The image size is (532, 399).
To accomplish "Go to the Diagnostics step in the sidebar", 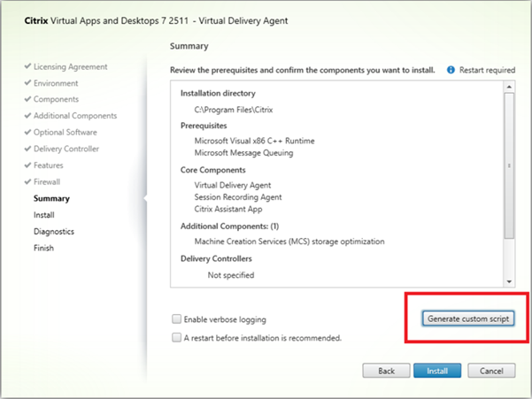I will click(54, 232).
